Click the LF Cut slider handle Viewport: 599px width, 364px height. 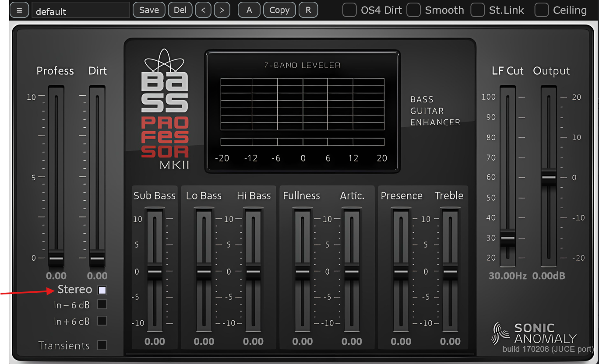pos(508,238)
